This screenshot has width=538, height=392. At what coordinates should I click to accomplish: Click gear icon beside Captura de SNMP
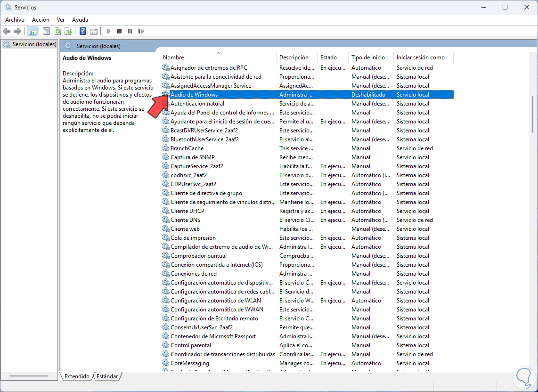166,157
